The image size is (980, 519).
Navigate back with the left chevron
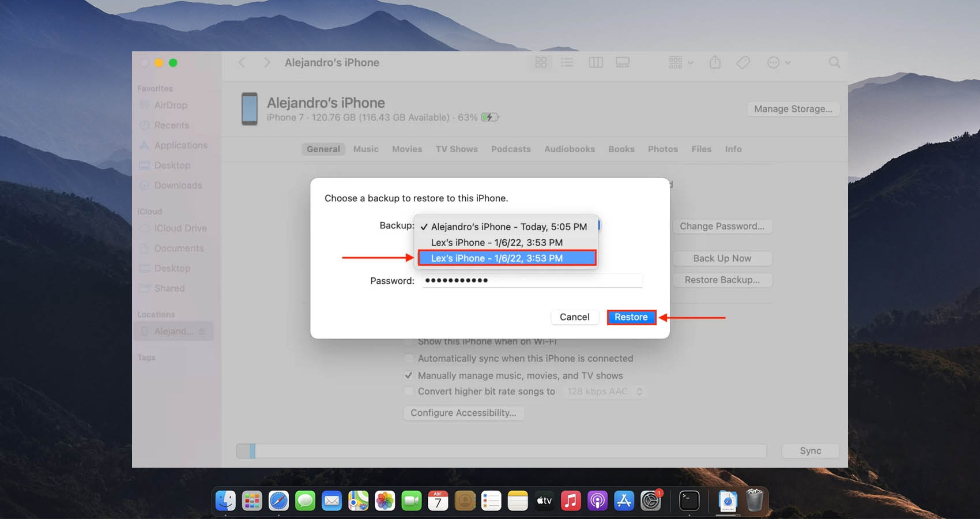[x=242, y=62]
